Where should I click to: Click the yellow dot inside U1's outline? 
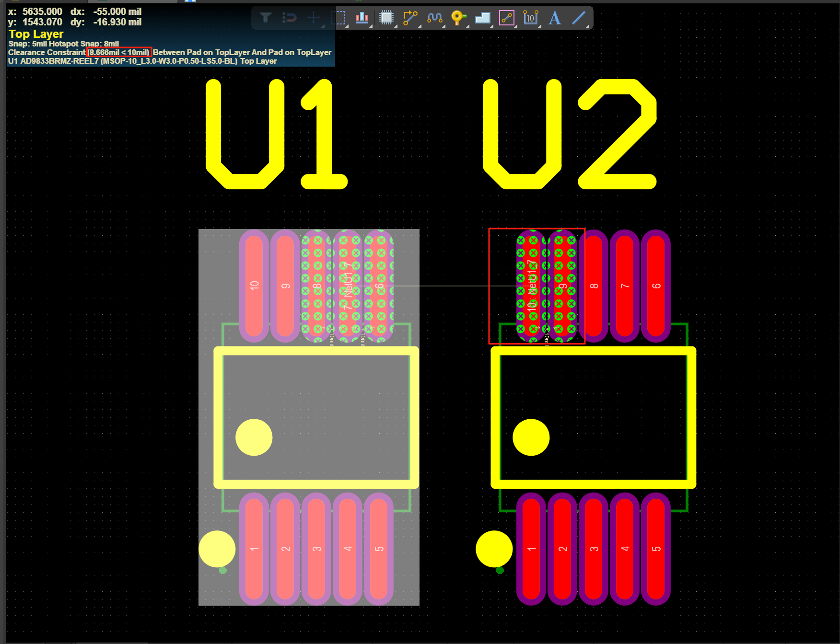(254, 437)
